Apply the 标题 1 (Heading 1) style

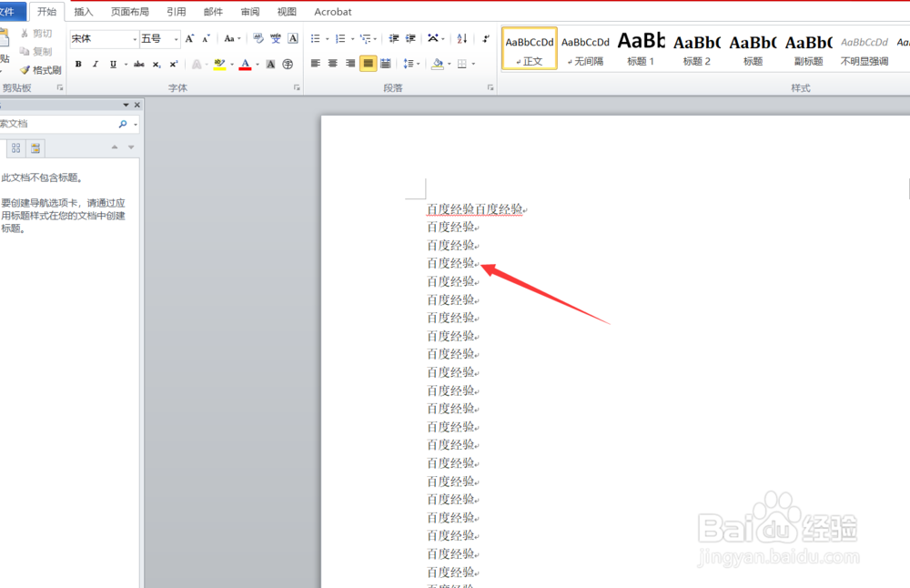tap(641, 48)
